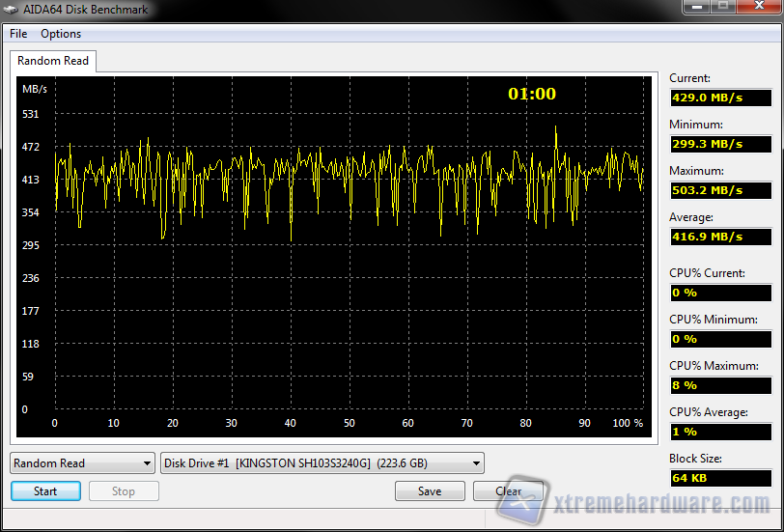This screenshot has height=532, width=784.
Task: Click the CPU% Maximum 8 % value
Action: [x=720, y=385]
